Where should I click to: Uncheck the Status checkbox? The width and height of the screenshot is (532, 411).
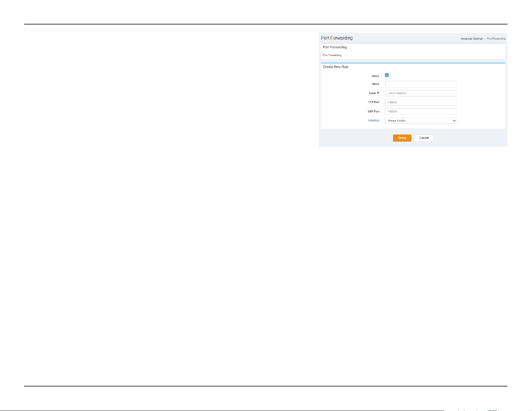387,75
